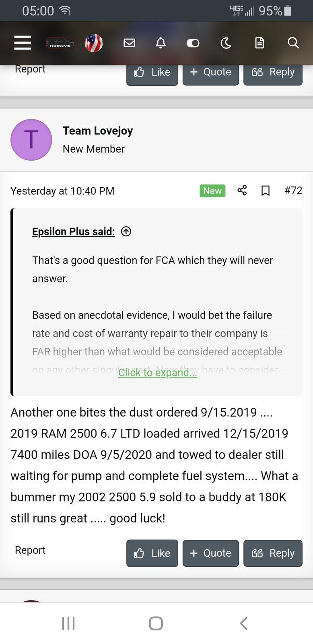Share post #72 via share icon
The width and height of the screenshot is (313, 644).
pos(242,190)
